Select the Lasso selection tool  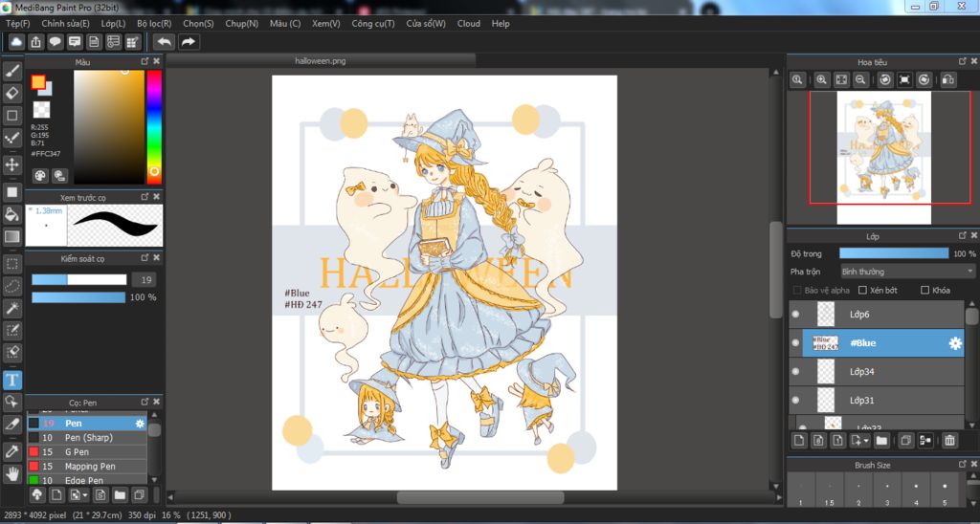[11, 286]
